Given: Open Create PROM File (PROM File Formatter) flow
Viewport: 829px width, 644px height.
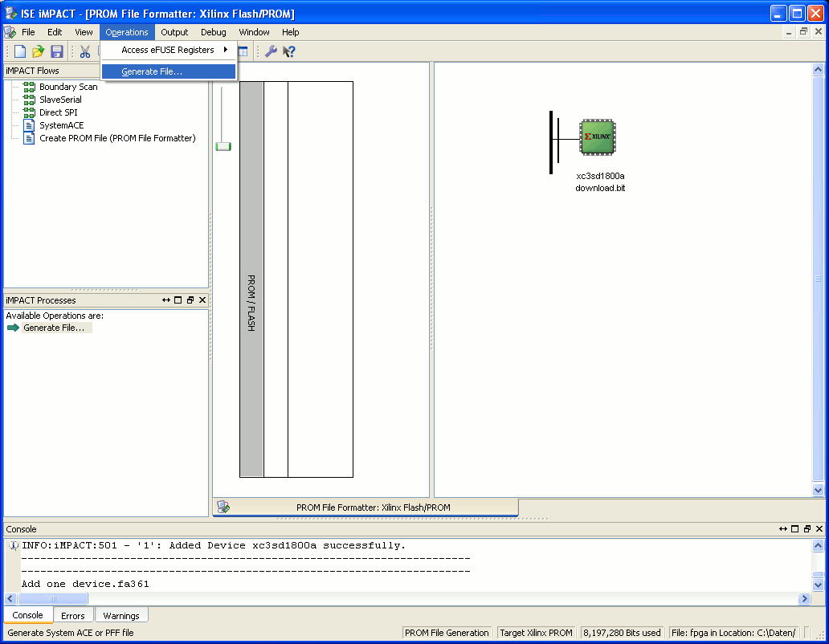Looking at the screenshot, I should click(x=117, y=138).
